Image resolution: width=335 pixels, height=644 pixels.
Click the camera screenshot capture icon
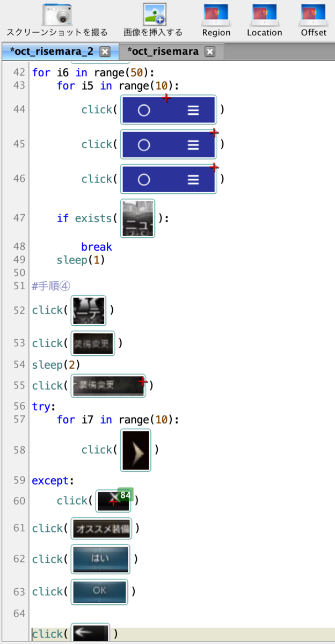[x=57, y=14]
